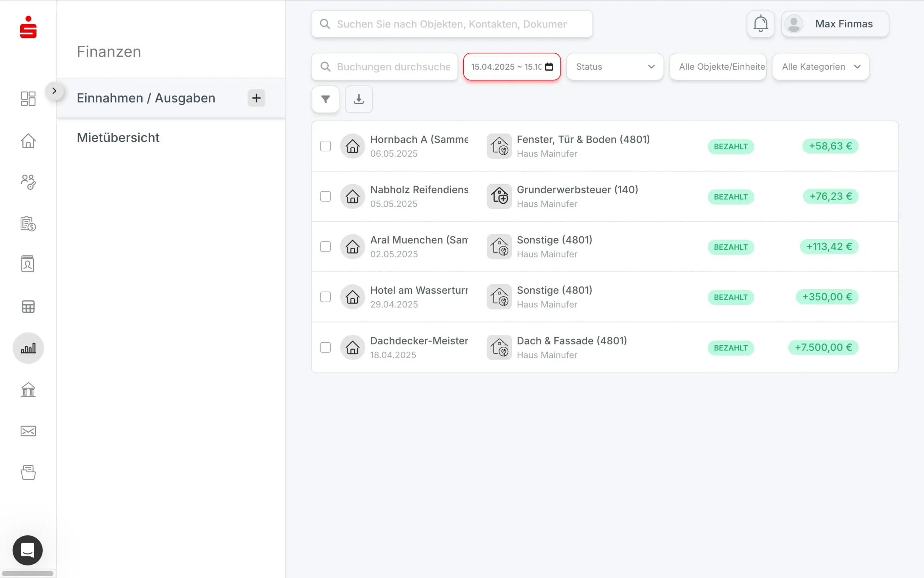Open the chat support bubble
This screenshot has height=578, width=924.
coord(27,550)
